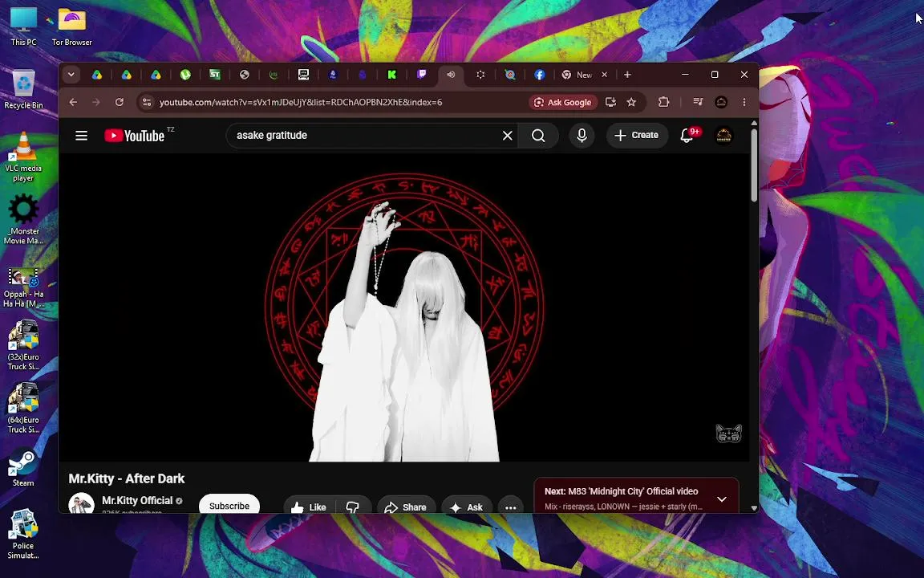Switch to the Twitch tab

tap(421, 75)
